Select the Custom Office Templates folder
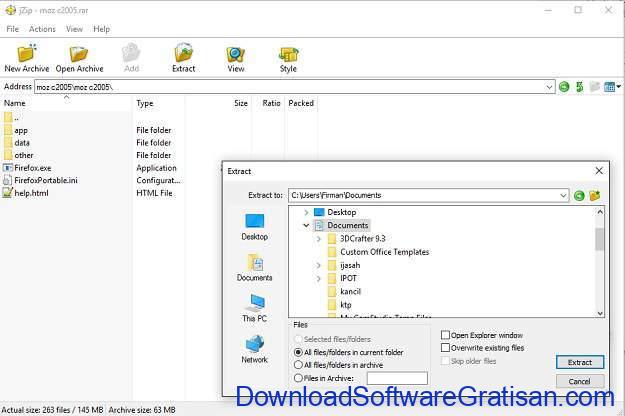This screenshot has height=416, width=625. pyautogui.click(x=384, y=252)
